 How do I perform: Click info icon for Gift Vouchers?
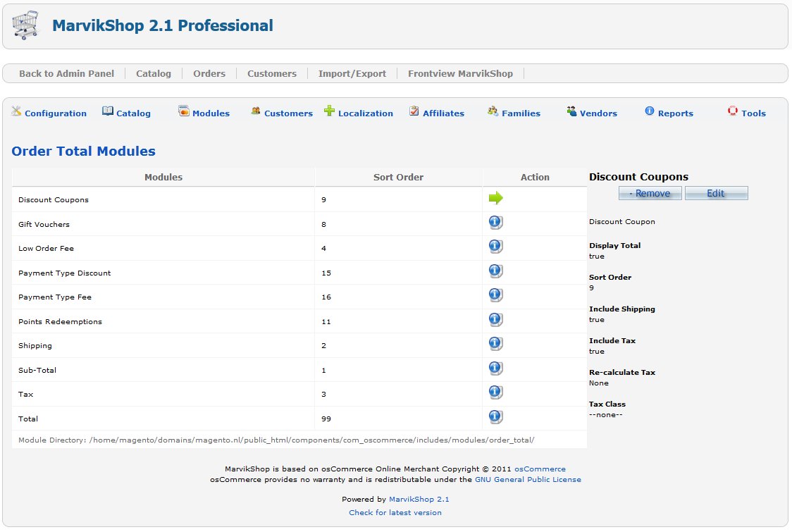click(496, 222)
